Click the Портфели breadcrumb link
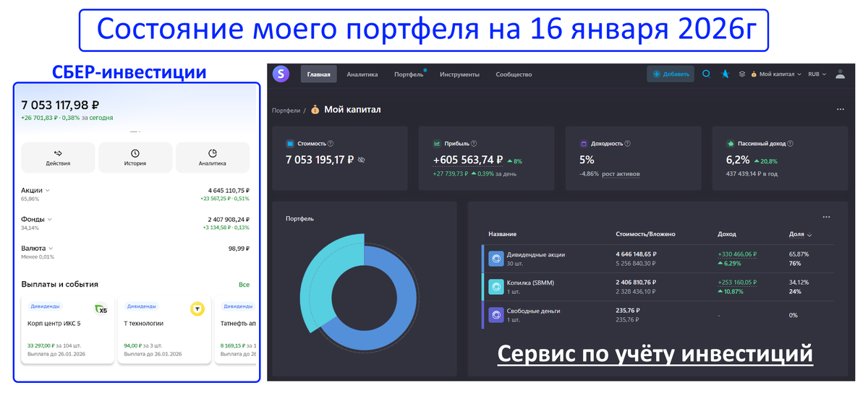868x393 pixels. point(286,111)
